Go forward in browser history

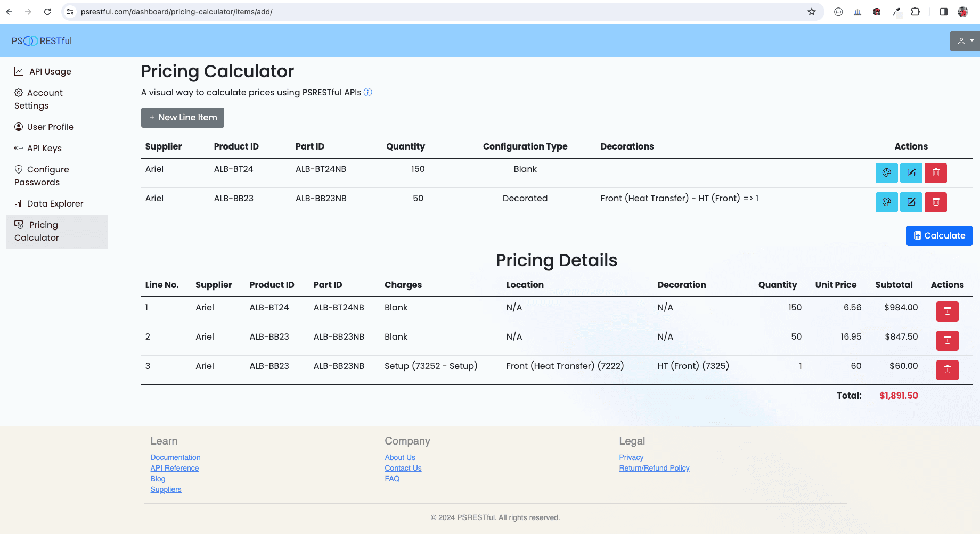tap(28, 12)
